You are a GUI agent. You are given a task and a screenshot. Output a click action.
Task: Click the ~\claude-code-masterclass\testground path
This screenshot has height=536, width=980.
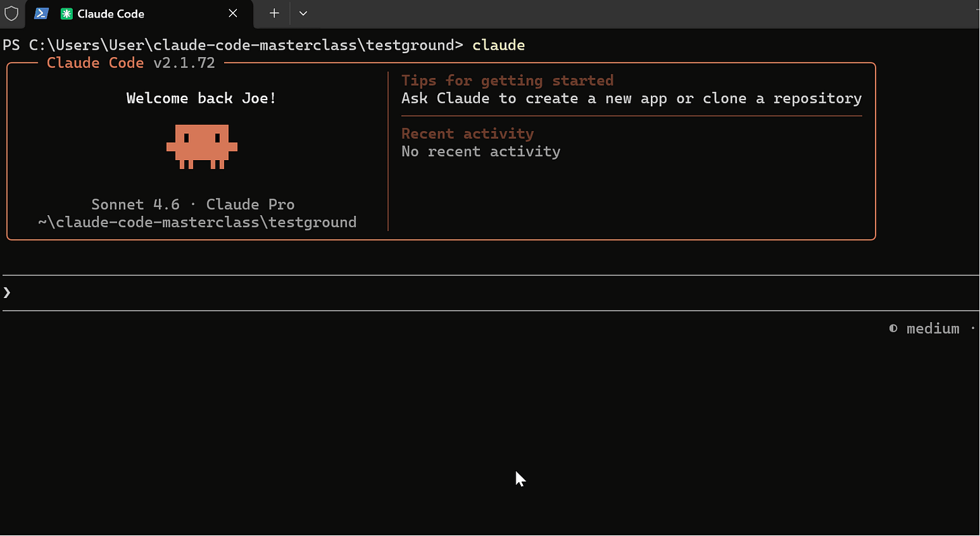pyautogui.click(x=197, y=222)
